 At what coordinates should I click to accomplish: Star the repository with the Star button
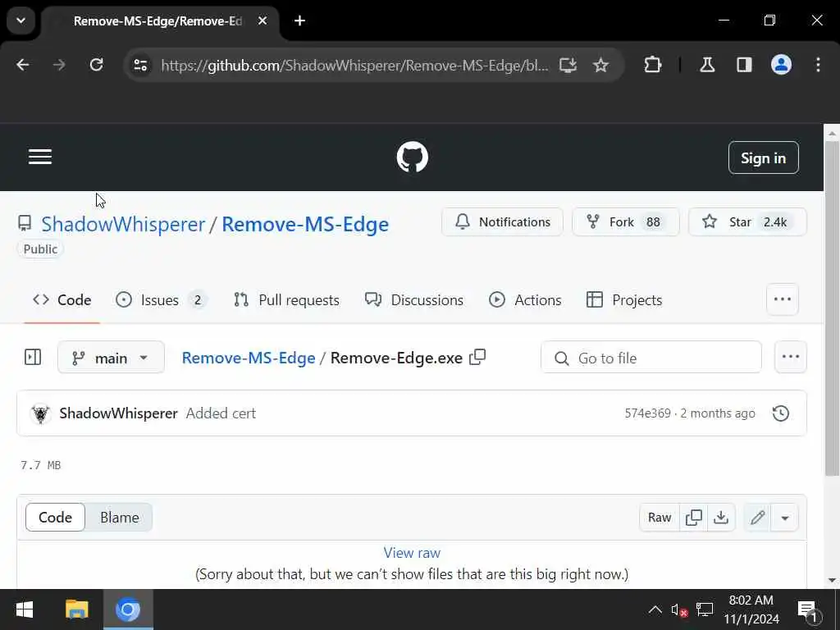click(x=747, y=221)
